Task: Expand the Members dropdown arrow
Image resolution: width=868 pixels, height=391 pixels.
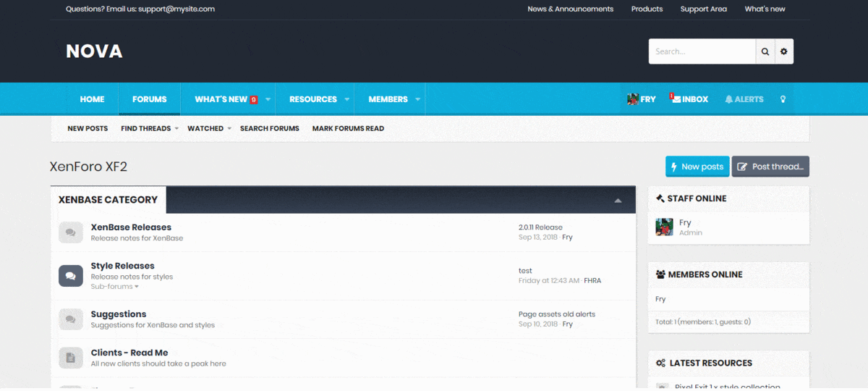Action: (417, 99)
